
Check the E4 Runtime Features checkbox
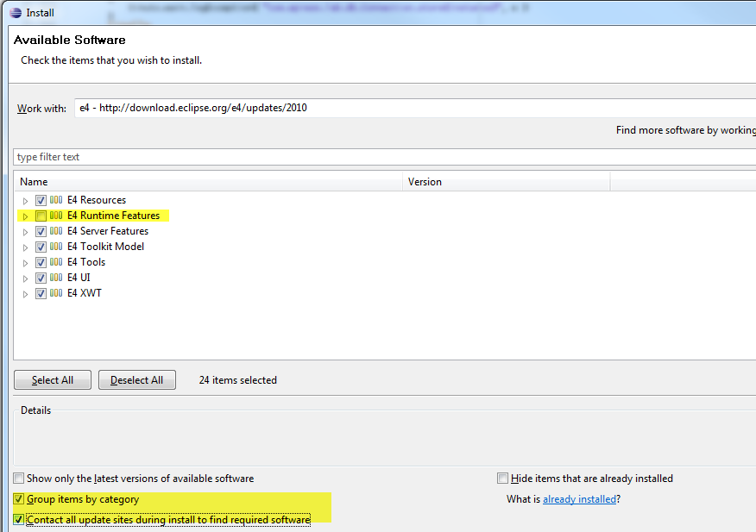click(41, 216)
